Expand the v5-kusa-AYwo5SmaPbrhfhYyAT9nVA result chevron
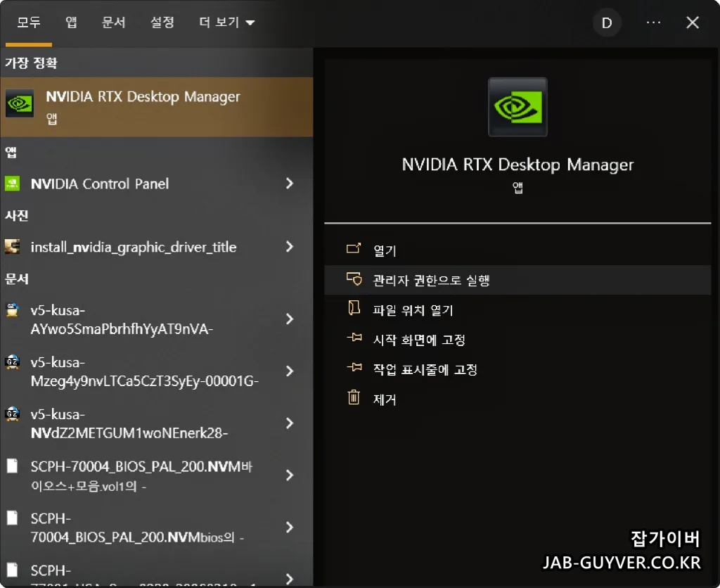The width and height of the screenshot is (720, 588). [x=290, y=319]
